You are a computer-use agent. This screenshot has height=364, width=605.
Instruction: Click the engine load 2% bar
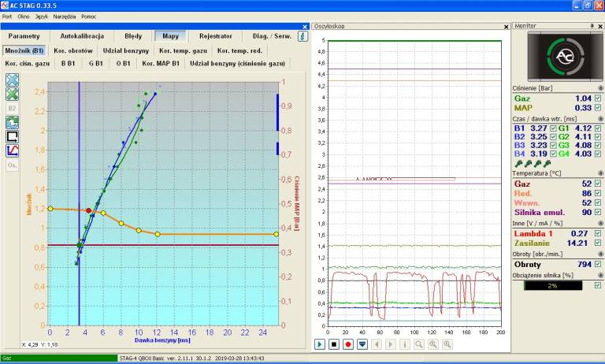point(552,286)
